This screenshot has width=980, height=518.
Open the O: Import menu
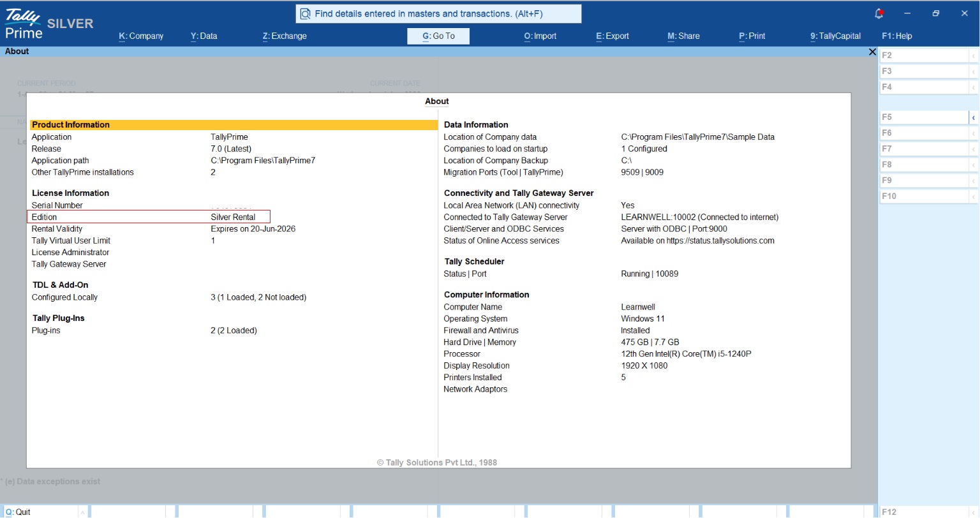[x=540, y=36]
